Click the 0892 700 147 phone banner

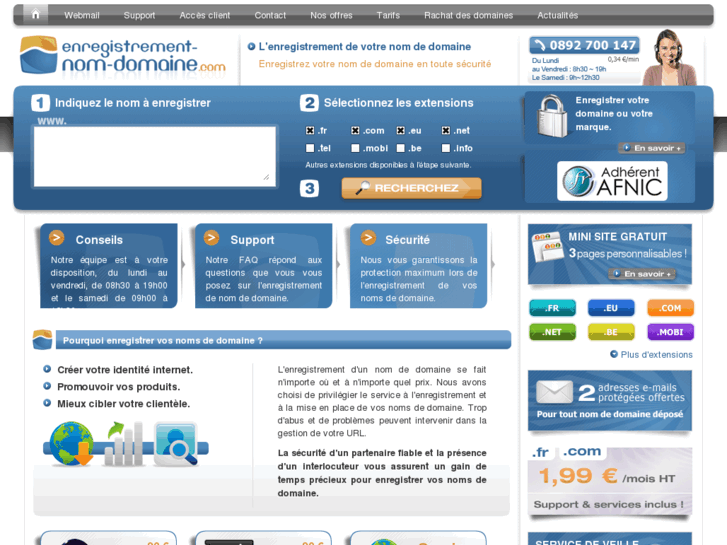point(585,45)
